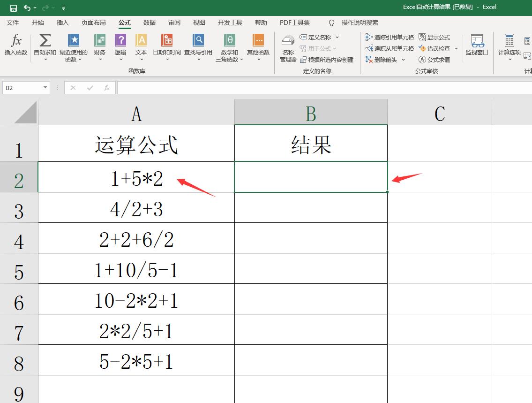Click the 定义名称 button

pos(315,37)
